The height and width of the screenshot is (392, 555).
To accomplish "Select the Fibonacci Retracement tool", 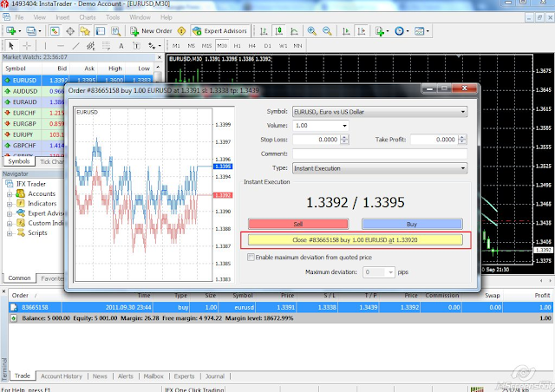I will (106, 46).
